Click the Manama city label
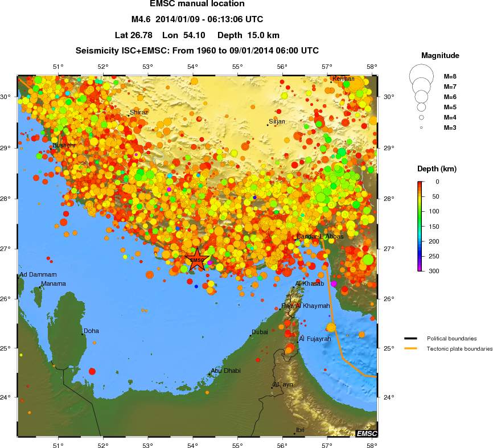This screenshot has height=448, width=493. point(54,283)
